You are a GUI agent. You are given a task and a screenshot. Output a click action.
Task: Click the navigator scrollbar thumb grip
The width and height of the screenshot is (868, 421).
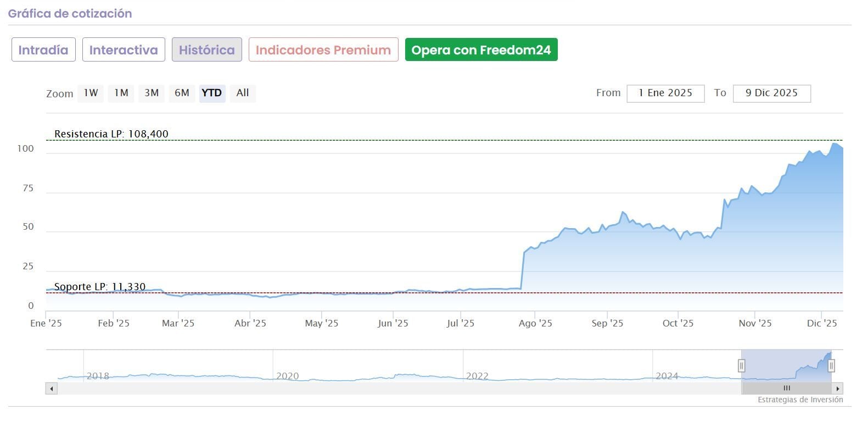tap(787, 389)
